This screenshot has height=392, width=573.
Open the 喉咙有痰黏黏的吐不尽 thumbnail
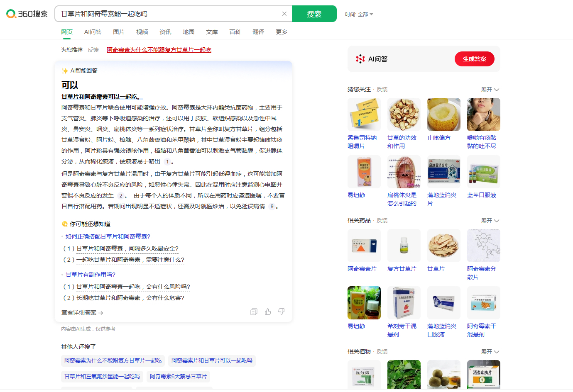[x=484, y=114]
